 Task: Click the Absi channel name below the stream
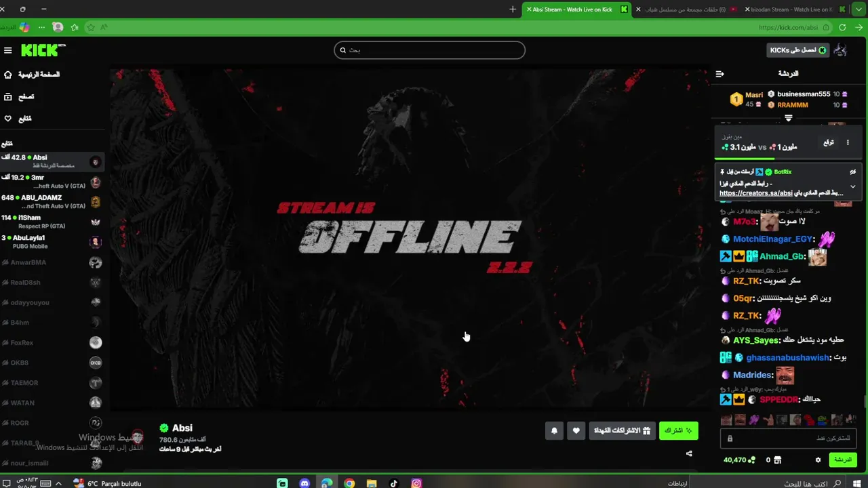(182, 428)
